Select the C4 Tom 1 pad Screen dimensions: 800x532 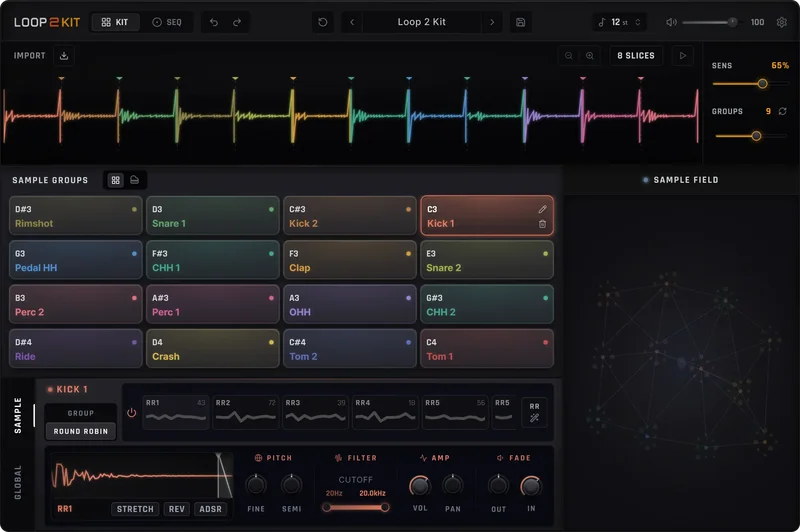pyautogui.click(x=487, y=349)
